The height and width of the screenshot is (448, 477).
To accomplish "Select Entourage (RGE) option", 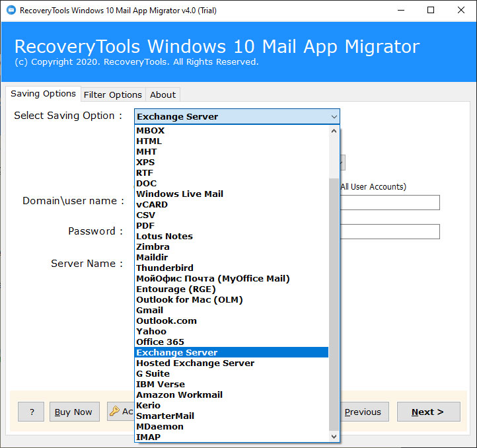I will (x=231, y=289).
